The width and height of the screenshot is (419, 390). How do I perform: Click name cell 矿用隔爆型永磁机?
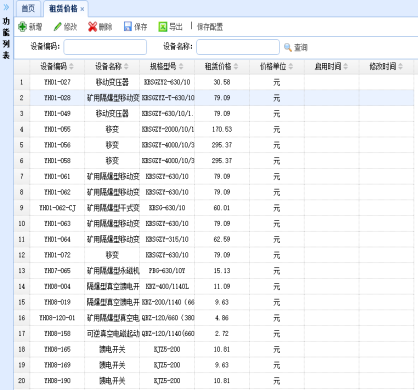(113, 270)
